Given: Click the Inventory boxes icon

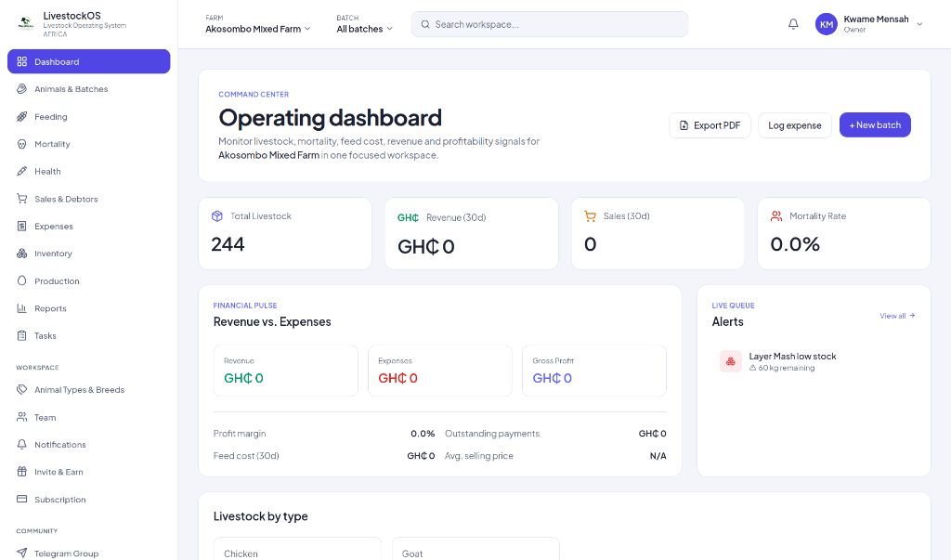Looking at the screenshot, I should click(x=22, y=253).
